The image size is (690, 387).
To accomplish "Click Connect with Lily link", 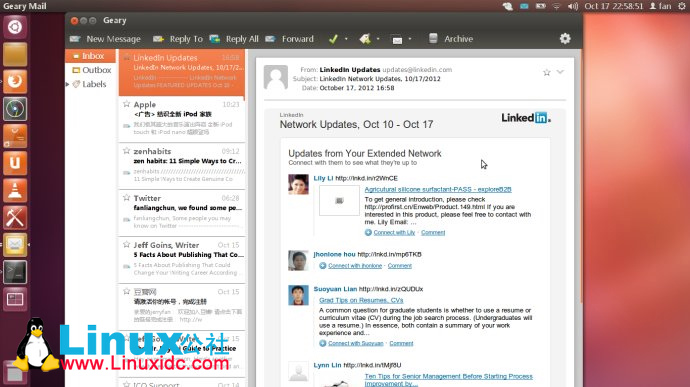I will point(394,232).
